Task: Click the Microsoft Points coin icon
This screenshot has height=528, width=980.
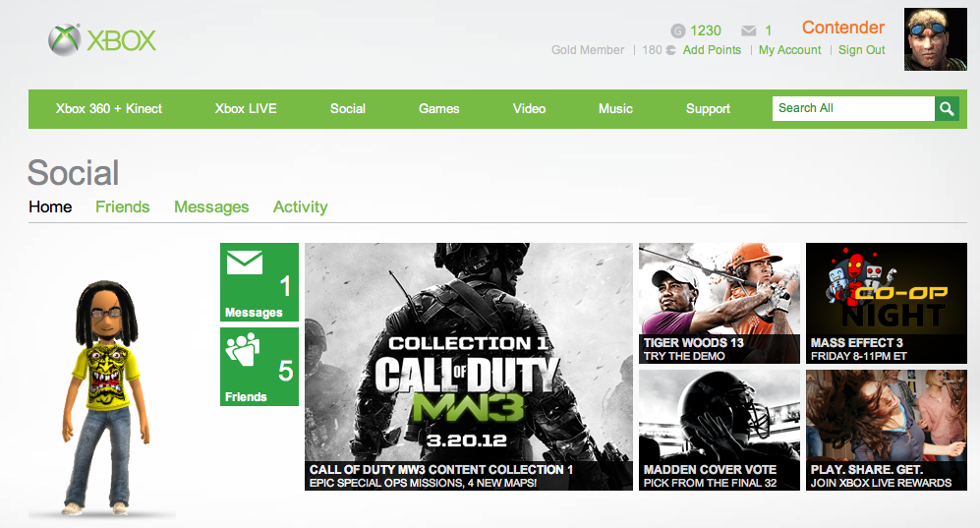Action: click(670, 50)
